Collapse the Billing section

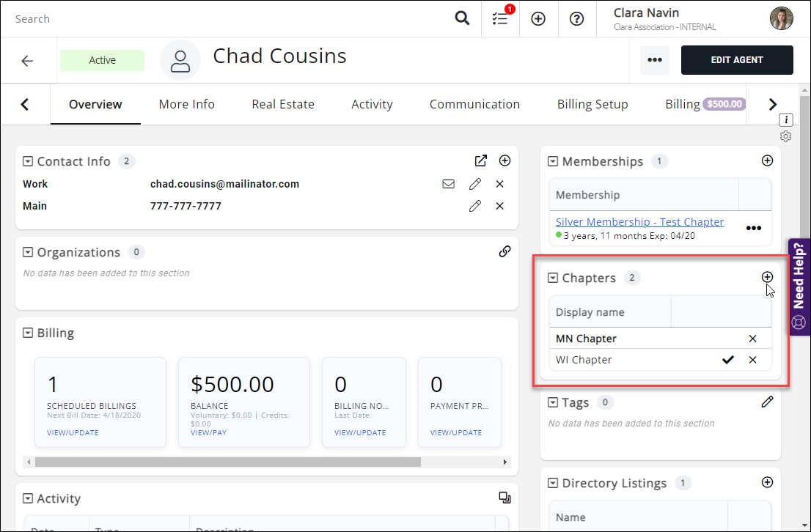(28, 333)
